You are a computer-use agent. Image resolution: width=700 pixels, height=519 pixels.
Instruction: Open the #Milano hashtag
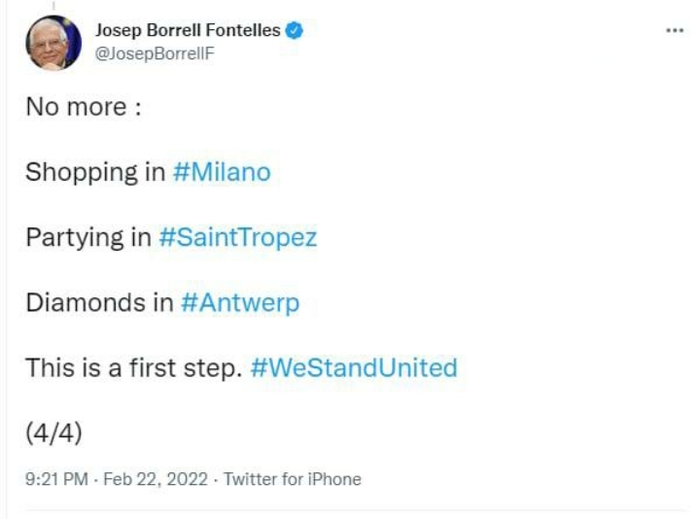click(221, 172)
